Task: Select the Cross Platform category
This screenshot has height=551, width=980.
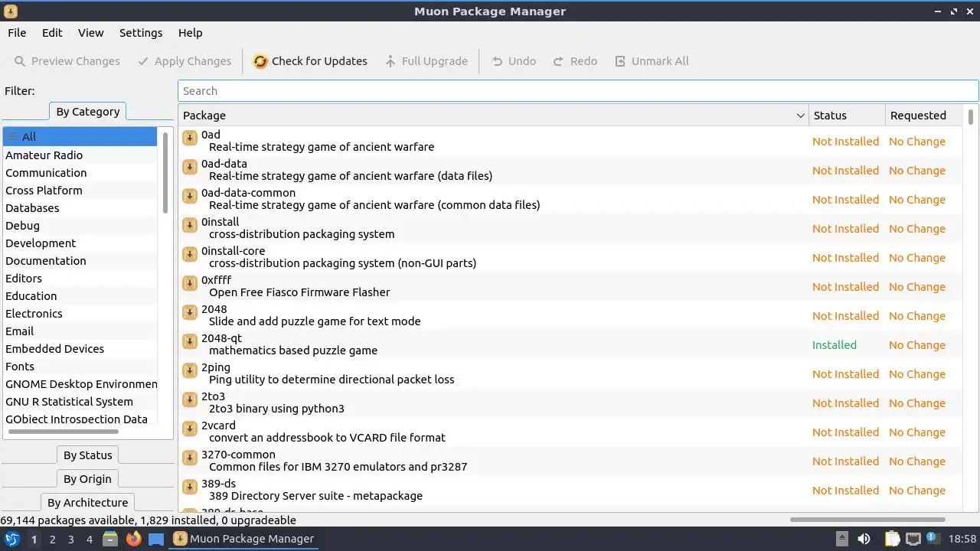Action: point(80,191)
